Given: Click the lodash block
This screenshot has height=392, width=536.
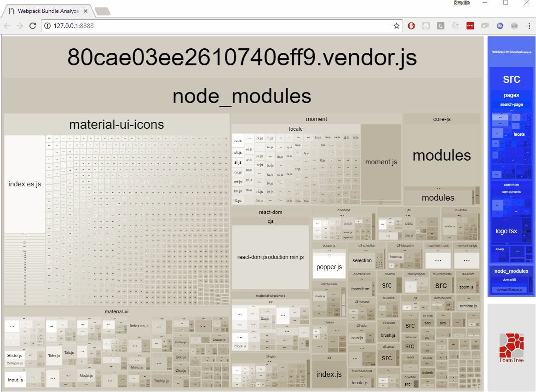Looking at the screenshot, I should pos(427,373).
